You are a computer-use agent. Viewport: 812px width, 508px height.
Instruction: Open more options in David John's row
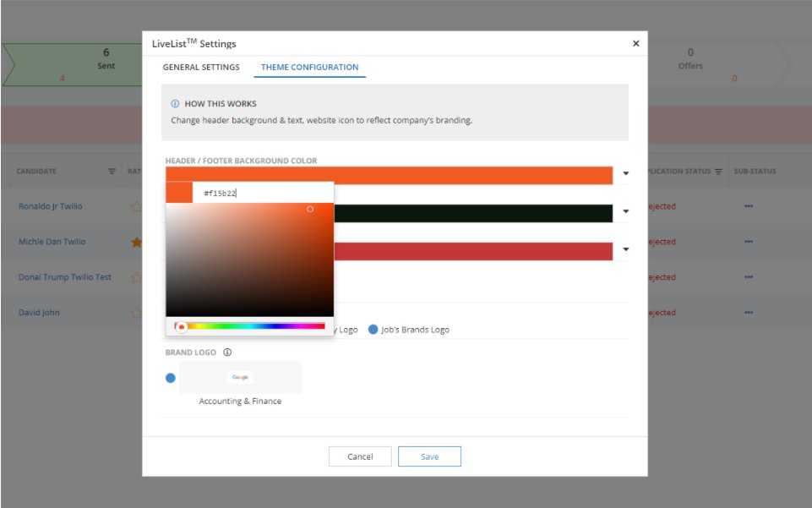(749, 312)
